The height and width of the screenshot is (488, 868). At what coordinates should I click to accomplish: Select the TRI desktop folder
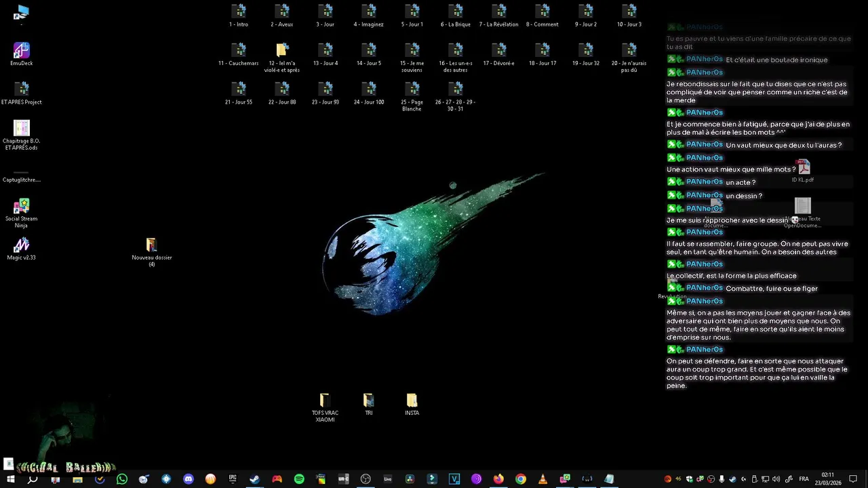pyautogui.click(x=369, y=404)
